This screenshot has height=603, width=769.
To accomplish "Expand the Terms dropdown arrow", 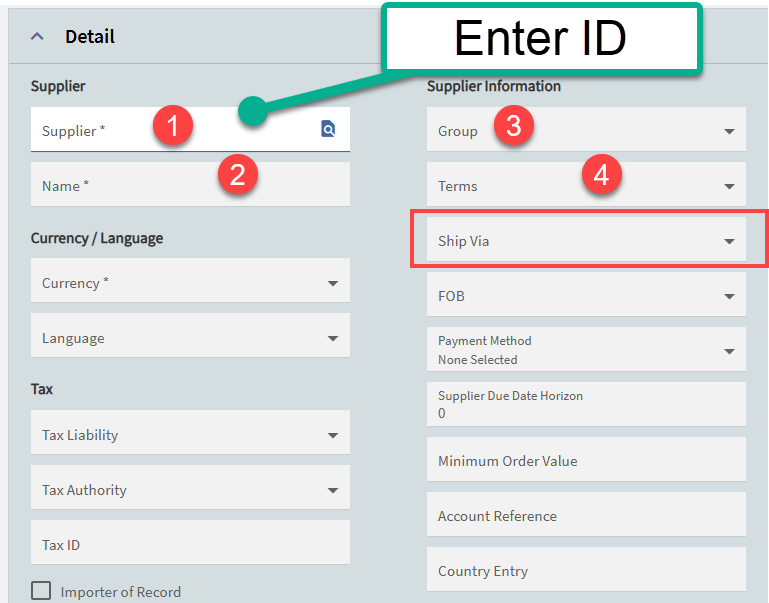I will pos(729,186).
